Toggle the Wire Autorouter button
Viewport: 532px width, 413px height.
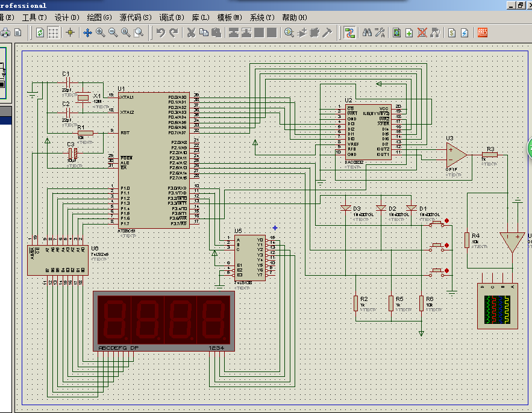[349, 33]
